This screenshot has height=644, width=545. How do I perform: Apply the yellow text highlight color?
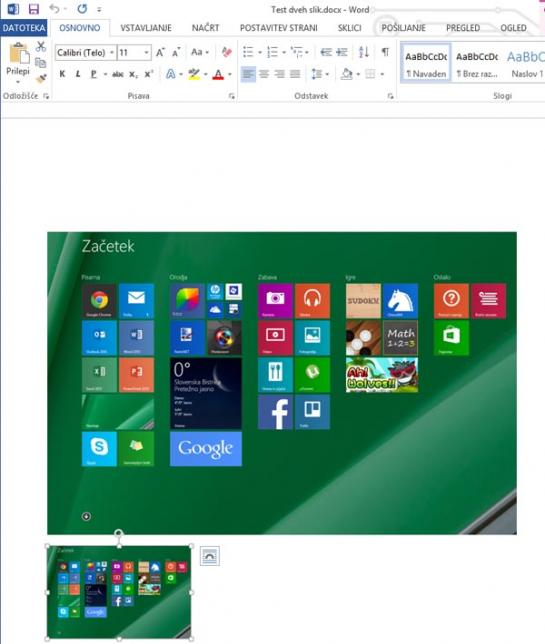tap(194, 74)
